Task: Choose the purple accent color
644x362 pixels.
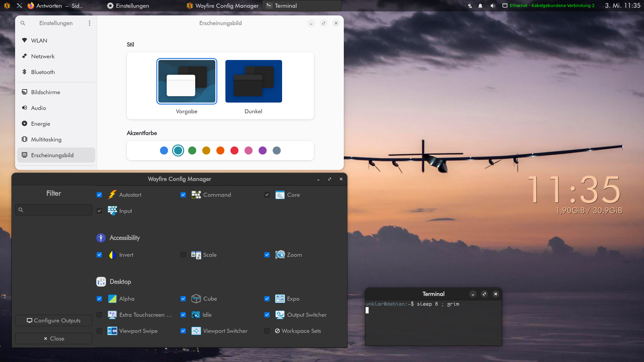Action: click(263, 150)
